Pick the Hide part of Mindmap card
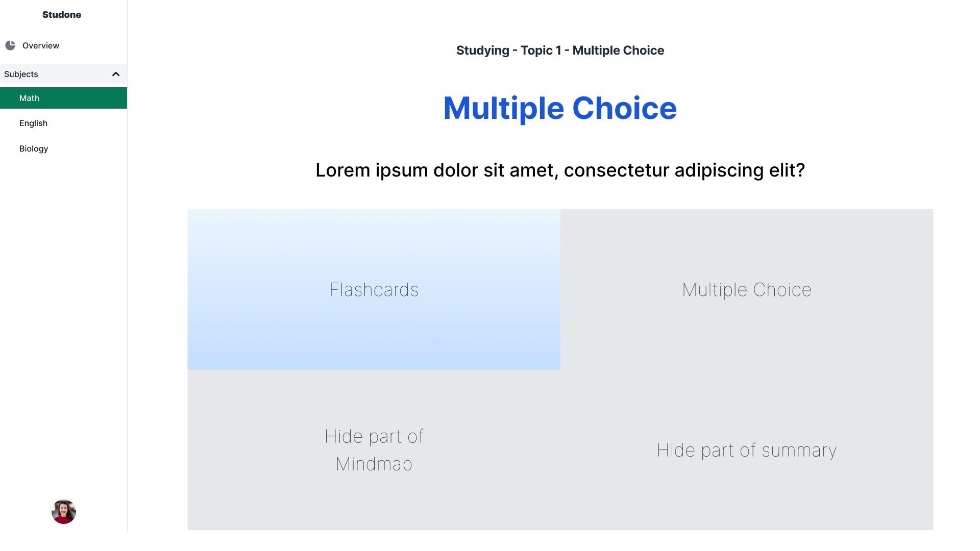 tap(374, 450)
